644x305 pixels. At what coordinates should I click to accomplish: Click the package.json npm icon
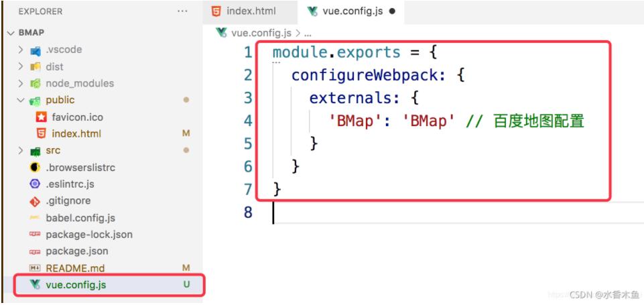(x=36, y=251)
